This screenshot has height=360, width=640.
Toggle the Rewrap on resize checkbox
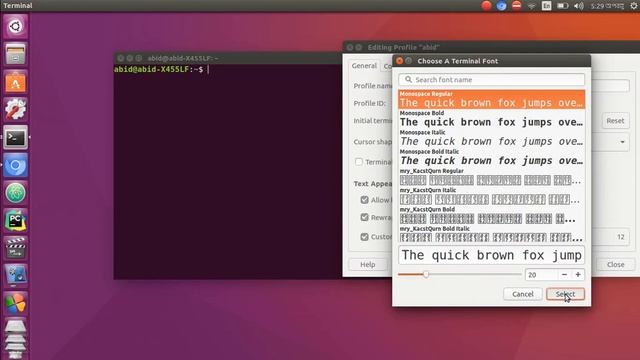[x=364, y=217]
